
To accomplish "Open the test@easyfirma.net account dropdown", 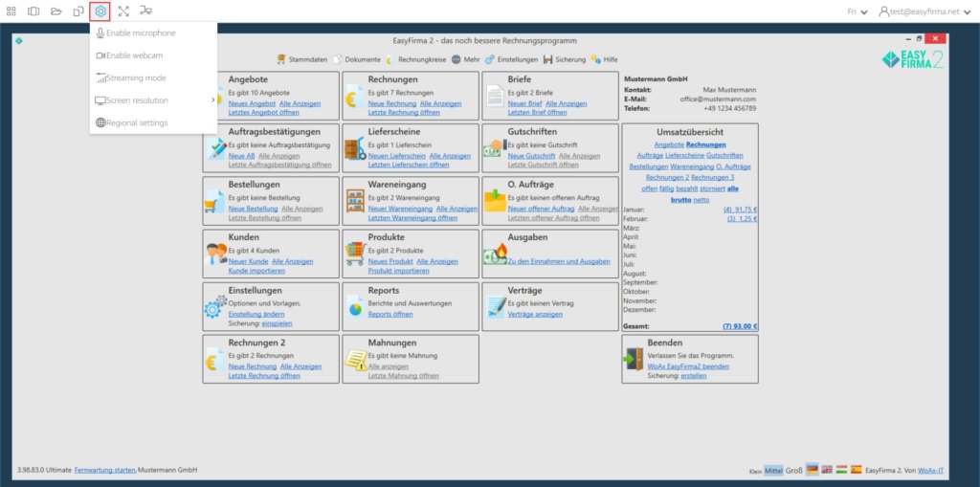I will [925, 11].
